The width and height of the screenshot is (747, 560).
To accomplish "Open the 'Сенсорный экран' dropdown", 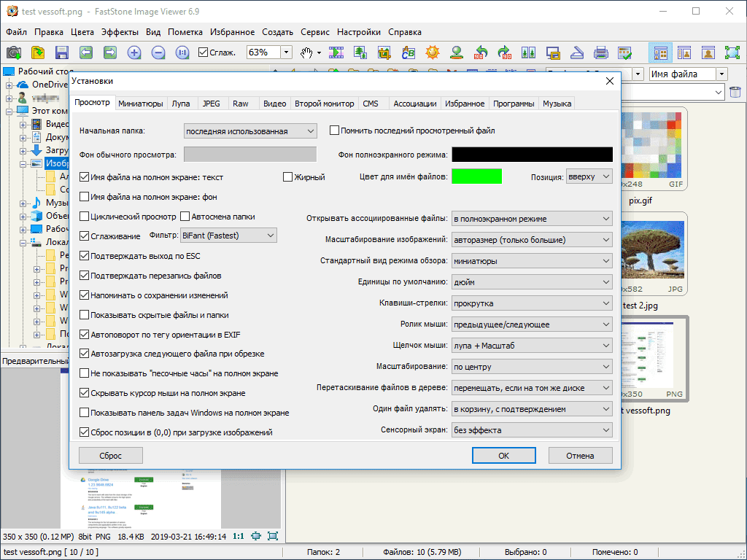I will point(532,430).
